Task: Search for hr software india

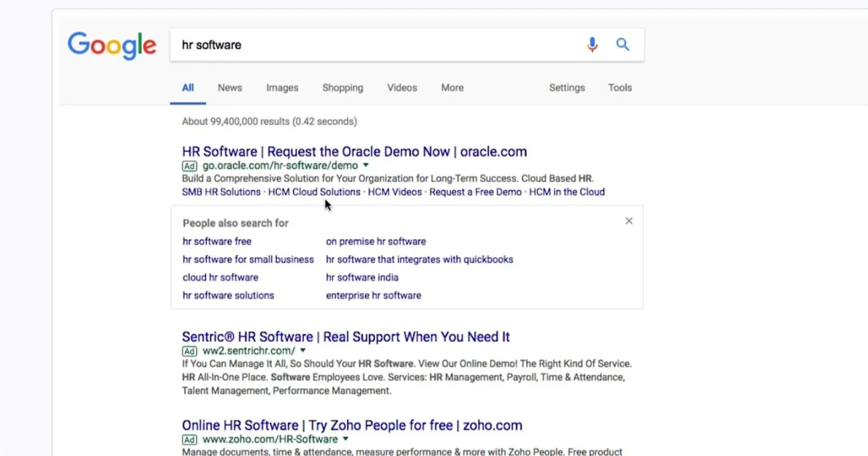Action: tap(362, 278)
